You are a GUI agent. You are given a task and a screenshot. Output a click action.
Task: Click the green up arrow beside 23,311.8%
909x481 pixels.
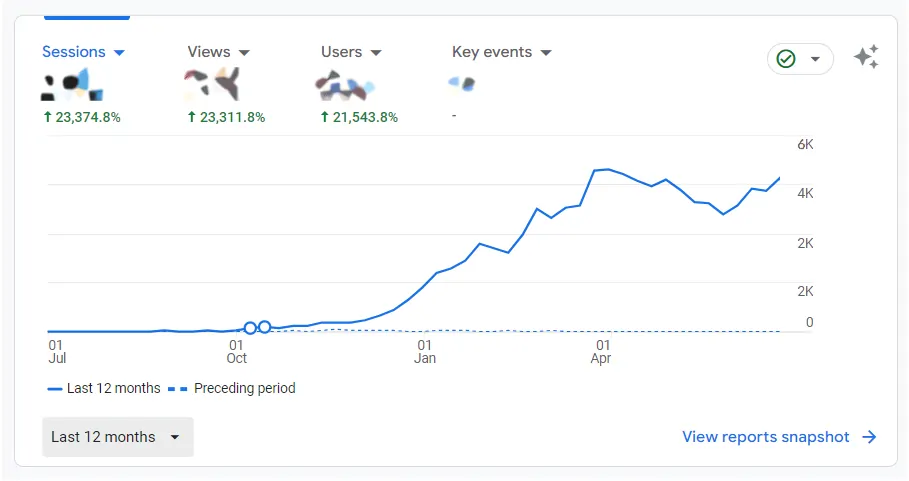(x=192, y=117)
